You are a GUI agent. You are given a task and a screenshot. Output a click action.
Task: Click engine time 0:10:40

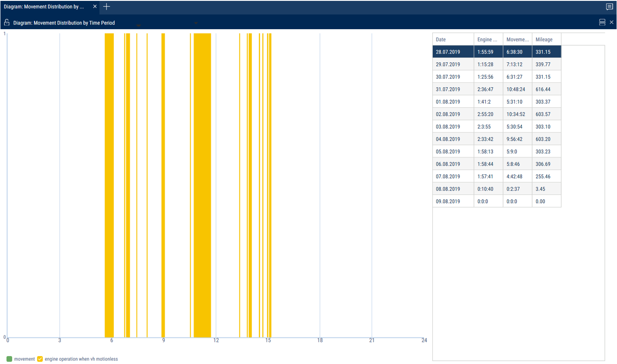(486, 189)
